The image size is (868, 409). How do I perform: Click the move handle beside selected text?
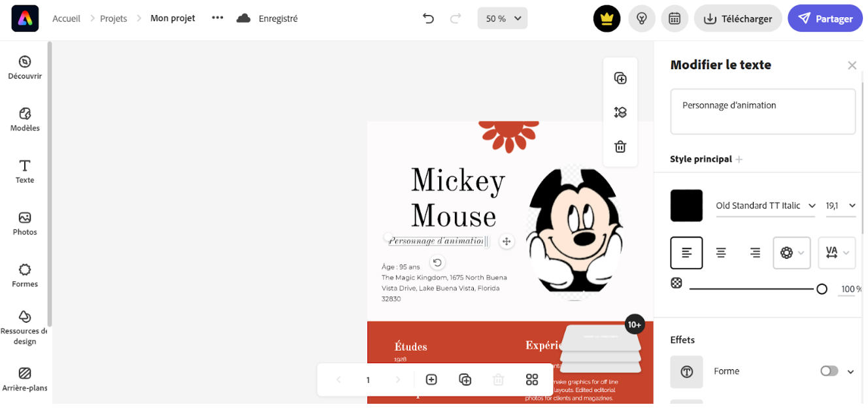coord(506,242)
